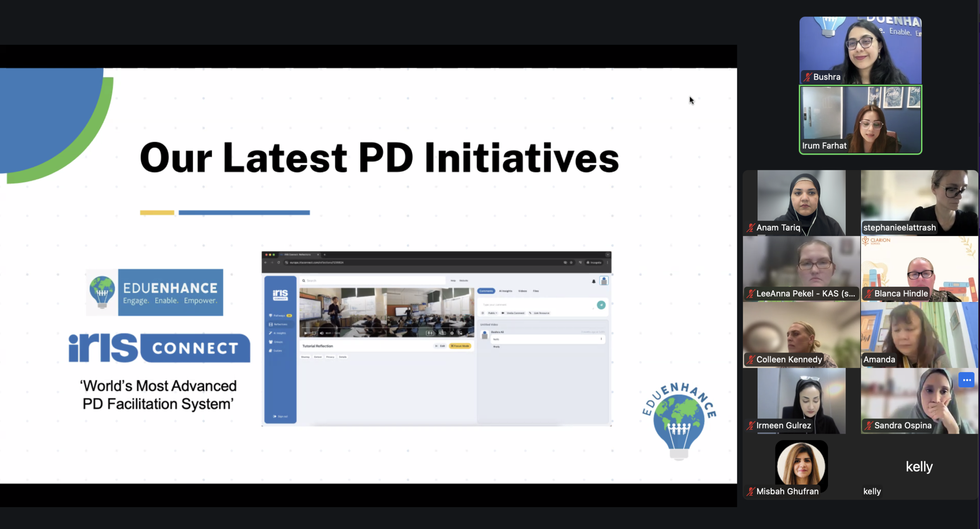Click the IRIS Connect profile avatar icon
The width and height of the screenshot is (980, 529).
pos(604,281)
